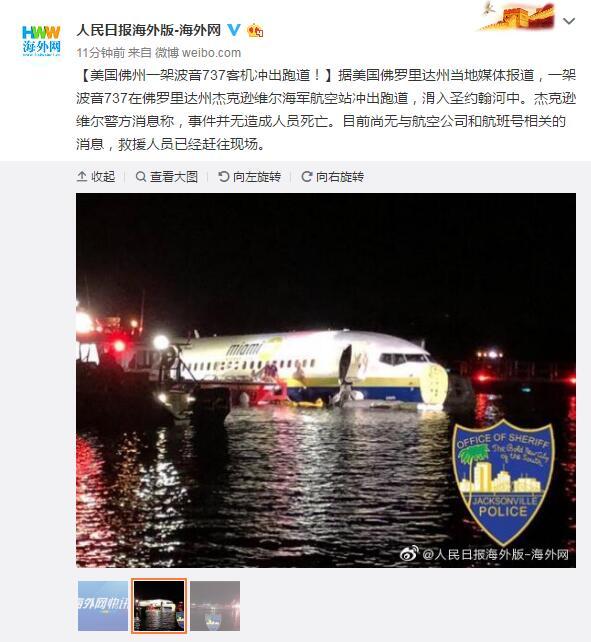Click the Great Wall card decoration banner
Screen dimensions: 591x642
click(518, 16)
